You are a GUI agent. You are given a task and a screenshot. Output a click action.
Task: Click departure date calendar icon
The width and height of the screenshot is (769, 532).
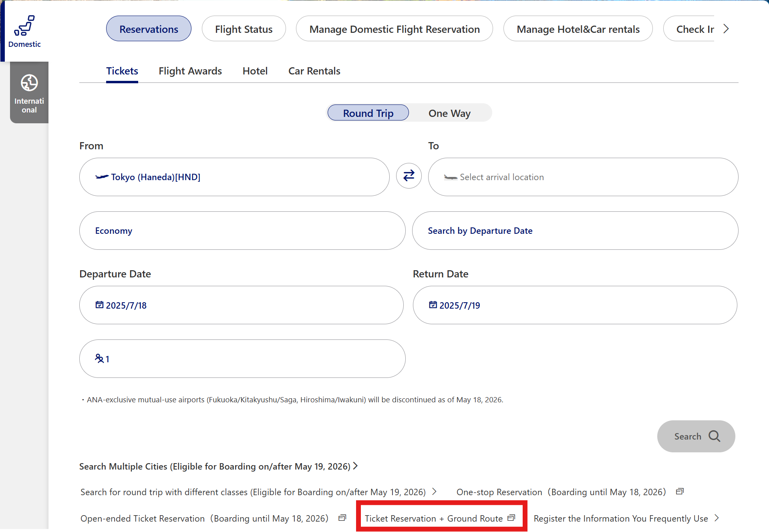tap(99, 305)
